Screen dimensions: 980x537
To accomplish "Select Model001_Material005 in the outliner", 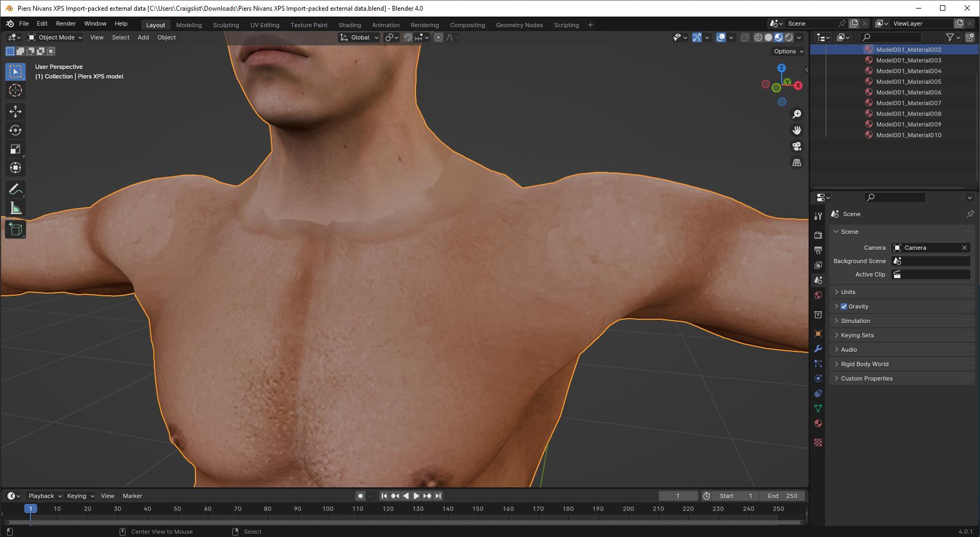I will [908, 82].
